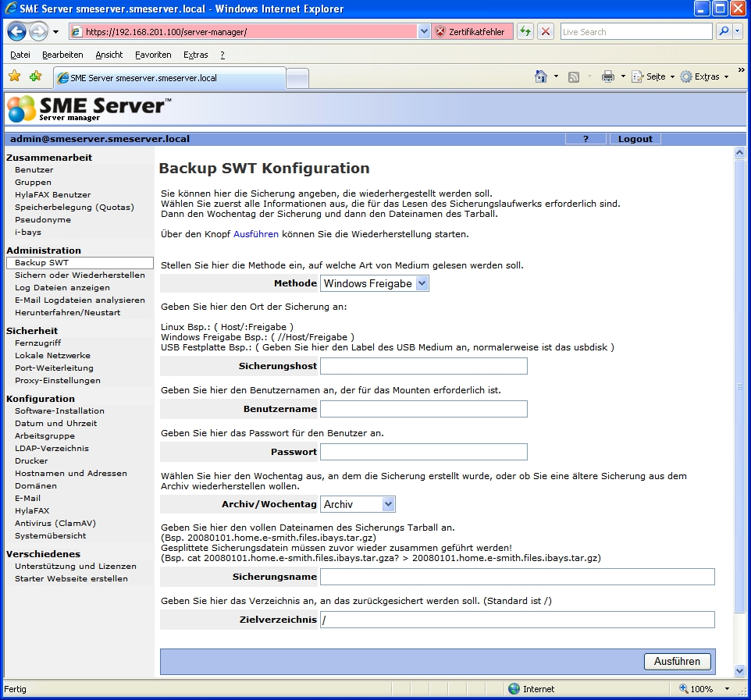Open the search provider options dropdown

click(x=737, y=31)
